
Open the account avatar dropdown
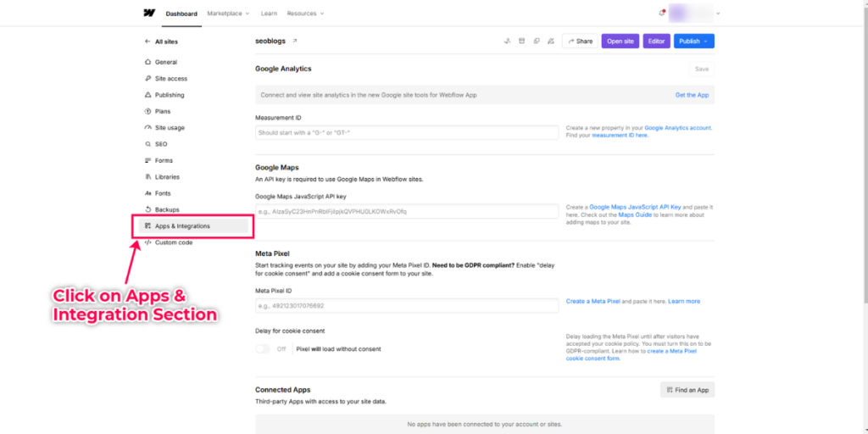[694, 14]
